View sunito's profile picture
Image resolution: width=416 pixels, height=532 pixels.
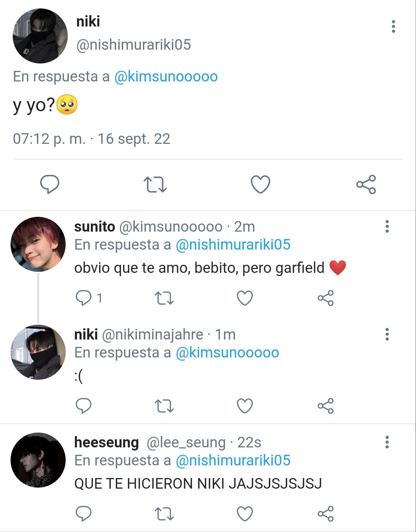[38, 244]
